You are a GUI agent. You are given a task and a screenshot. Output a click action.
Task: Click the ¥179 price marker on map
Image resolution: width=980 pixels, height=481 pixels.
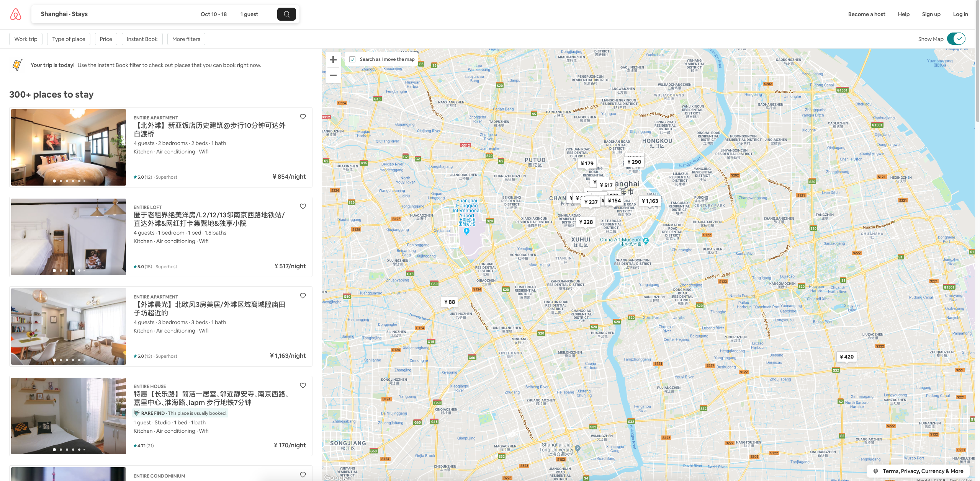(x=587, y=163)
